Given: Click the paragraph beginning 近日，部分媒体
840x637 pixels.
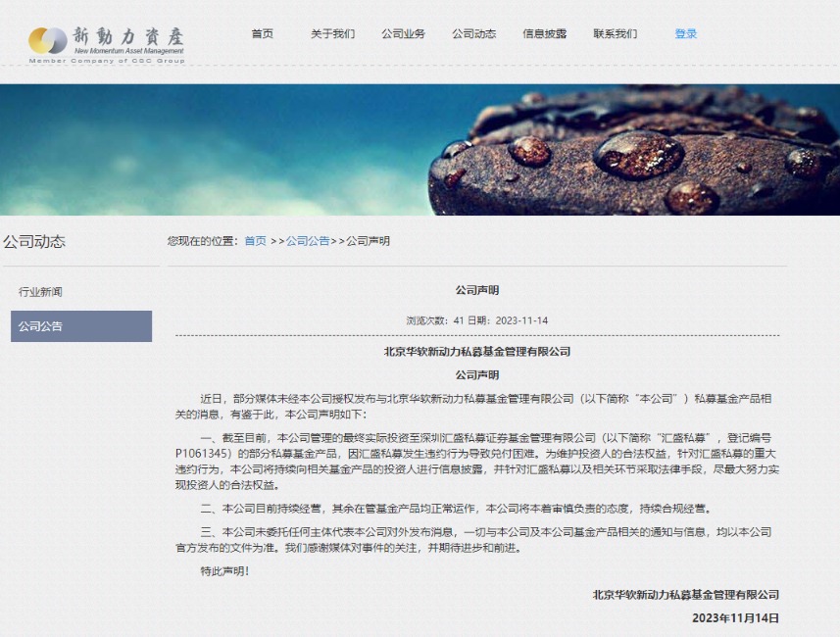Looking at the screenshot, I should pos(473,406).
